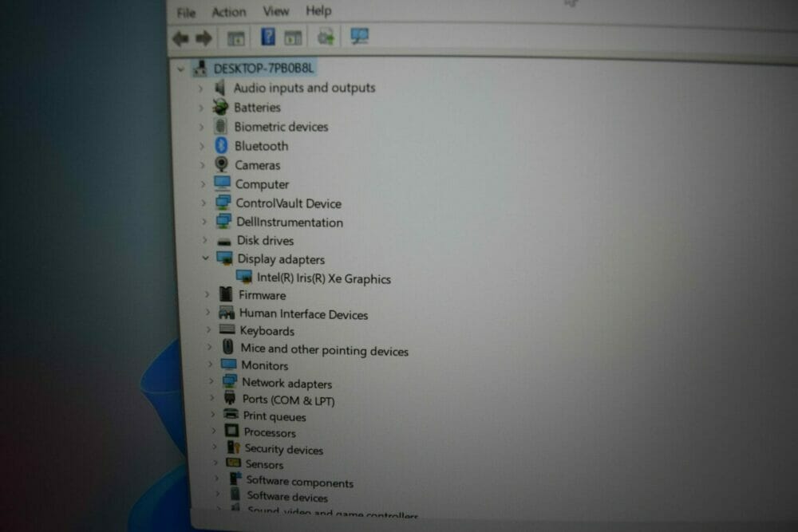Click the Audio inputs and outputs speaker icon
This screenshot has height=532, width=798.
coord(220,88)
